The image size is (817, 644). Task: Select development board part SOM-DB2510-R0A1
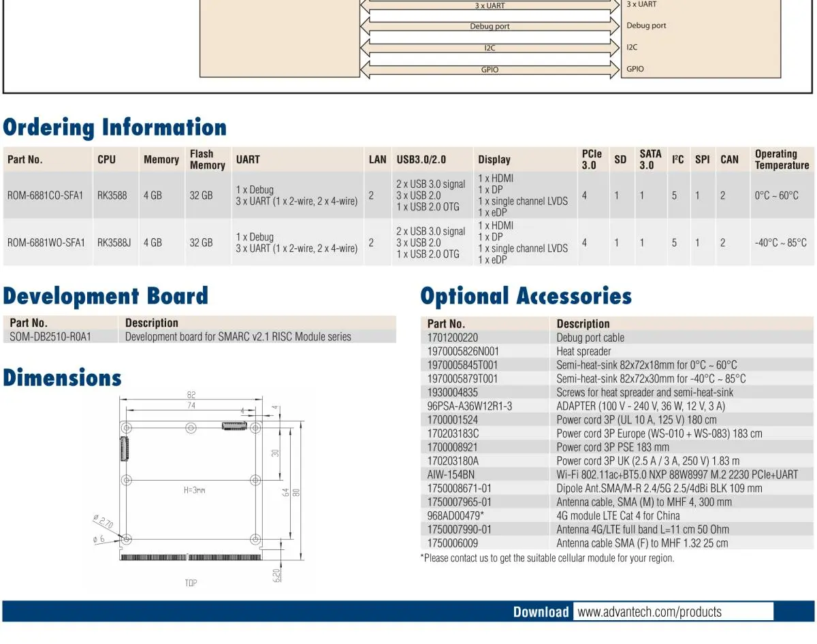50,336
